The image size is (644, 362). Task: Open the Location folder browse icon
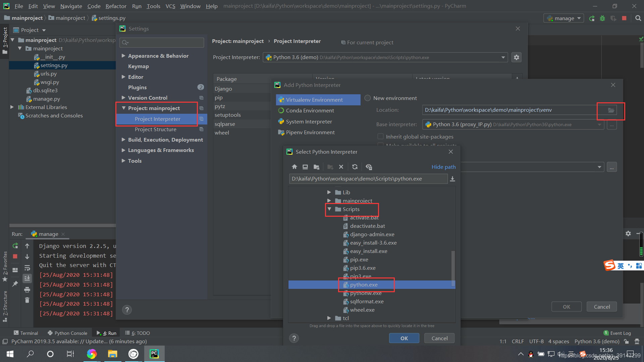pos(611,110)
